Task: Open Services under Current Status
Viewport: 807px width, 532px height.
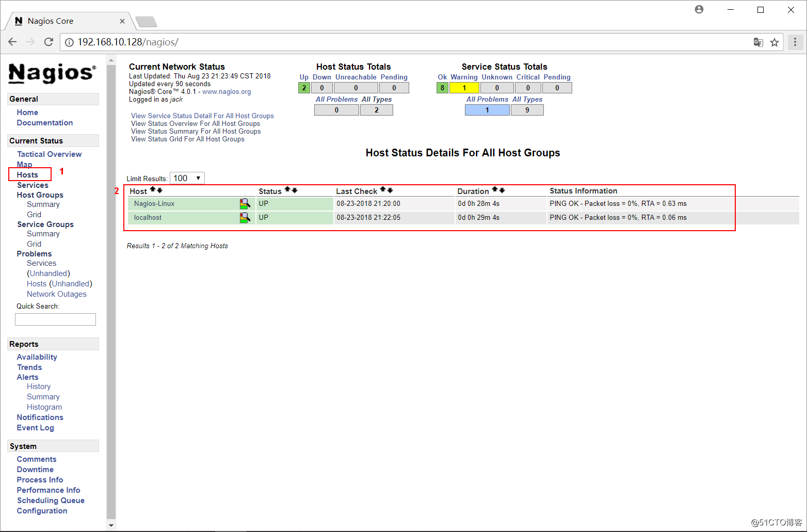Action: click(x=33, y=185)
